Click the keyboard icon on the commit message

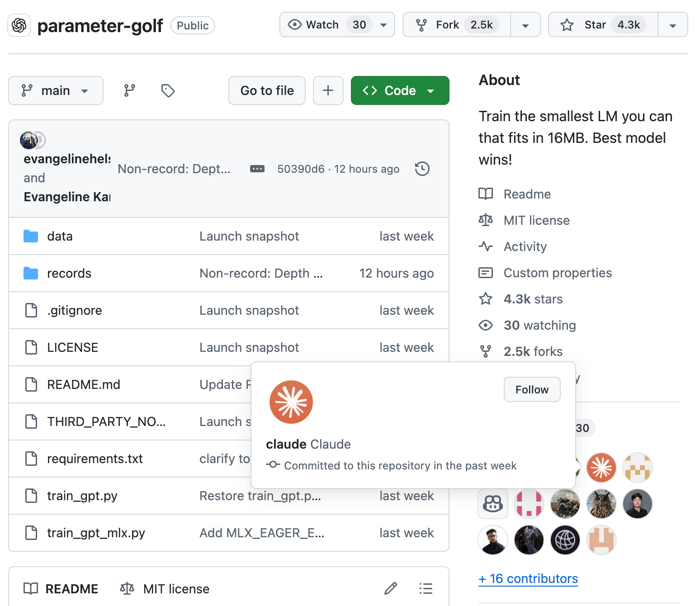(x=257, y=168)
